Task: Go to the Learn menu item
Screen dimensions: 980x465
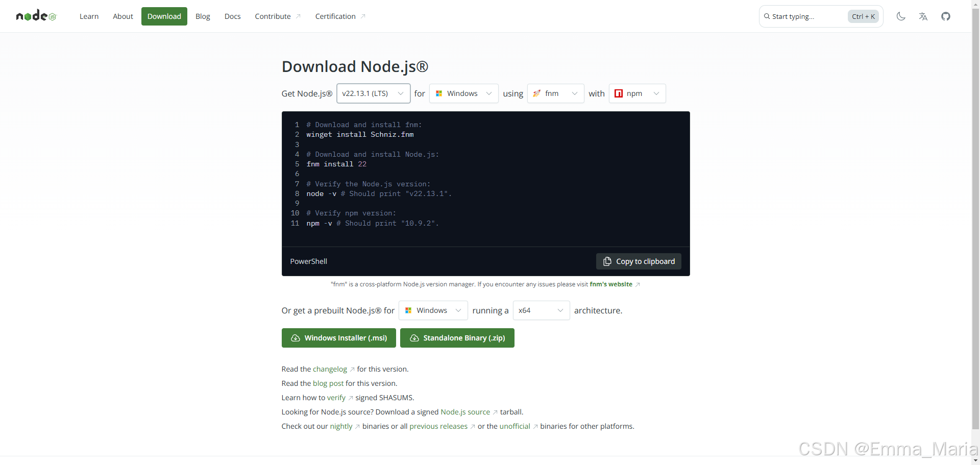Action: [x=89, y=16]
